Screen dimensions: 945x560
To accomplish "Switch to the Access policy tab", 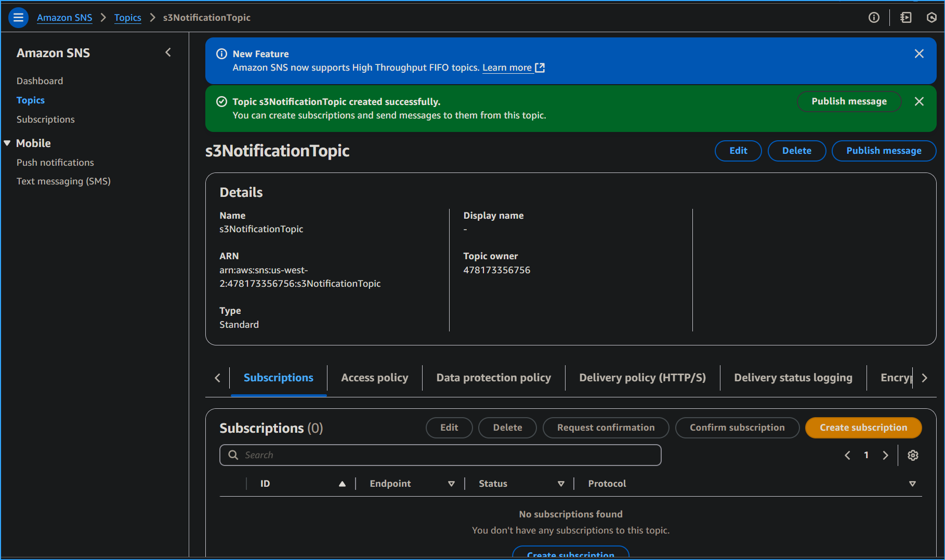I will click(x=374, y=378).
